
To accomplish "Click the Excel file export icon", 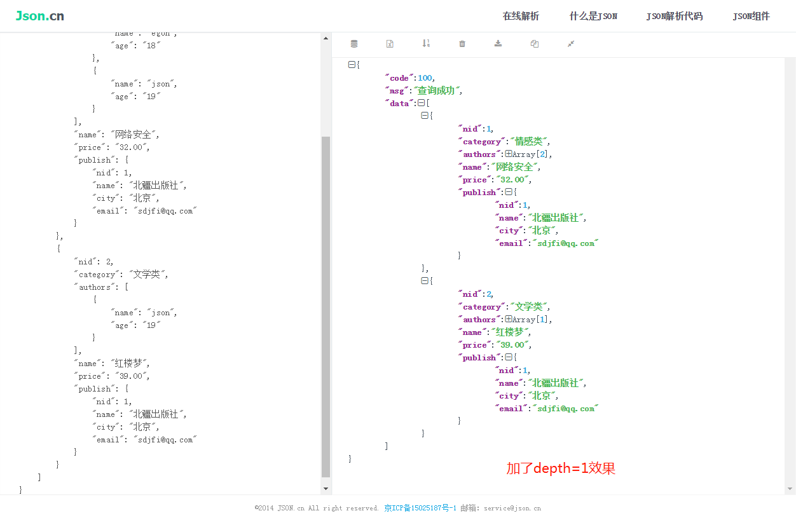I will tap(390, 44).
